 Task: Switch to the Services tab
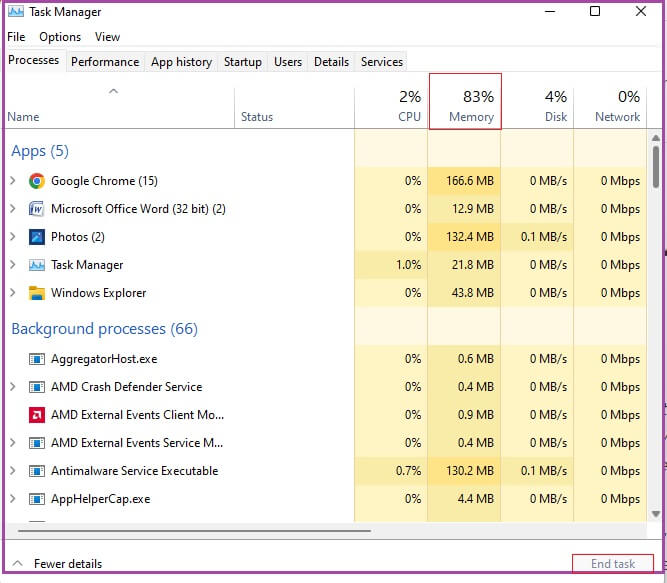coord(382,62)
